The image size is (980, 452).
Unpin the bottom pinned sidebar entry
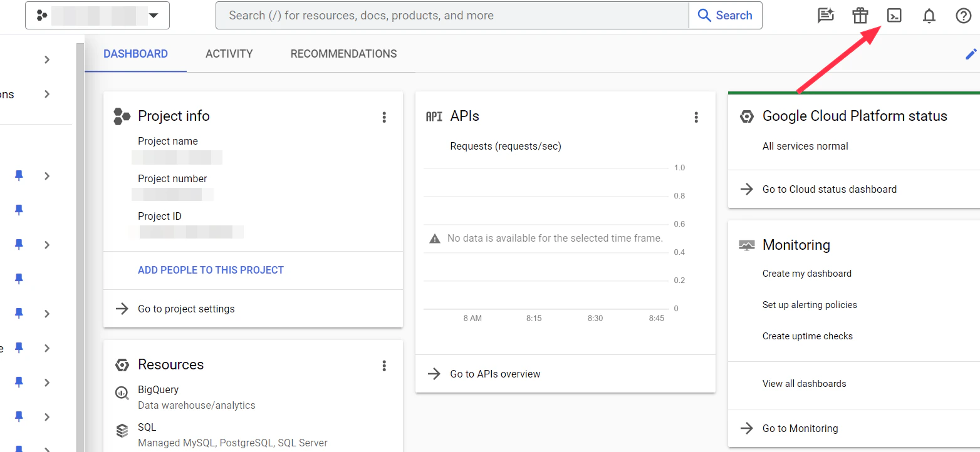pos(18,449)
